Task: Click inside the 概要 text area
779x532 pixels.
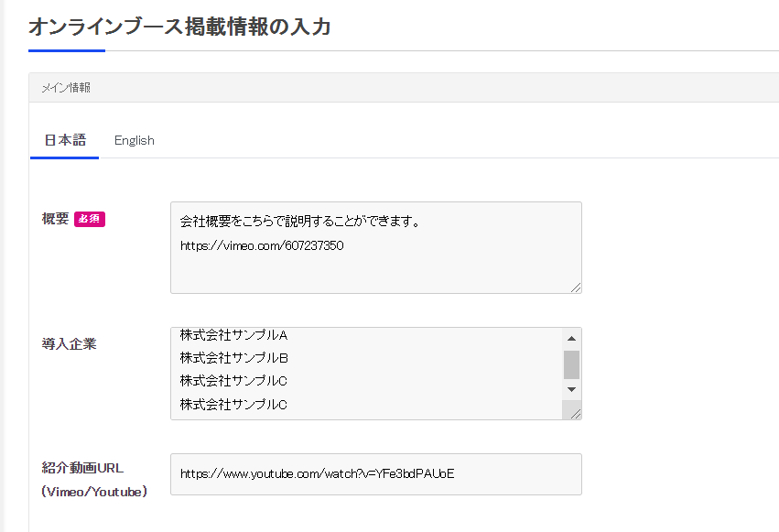Action: [376, 247]
